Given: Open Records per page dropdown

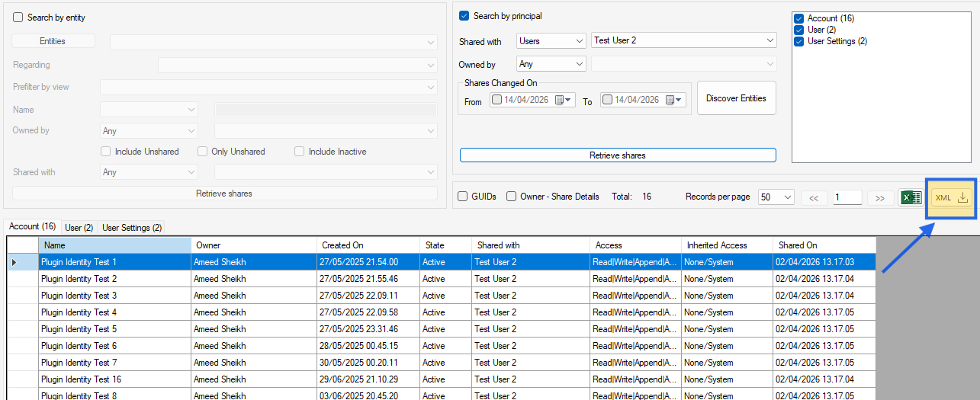Looking at the screenshot, I should [x=776, y=197].
